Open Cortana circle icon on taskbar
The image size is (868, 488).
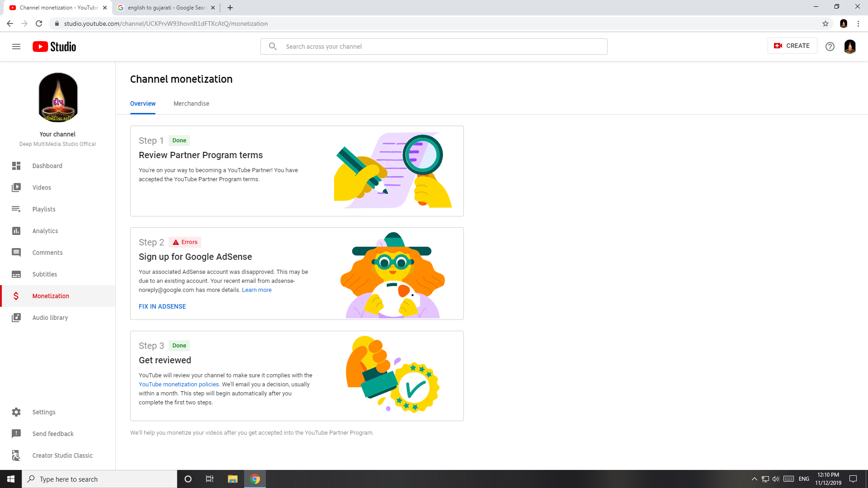[x=188, y=479]
